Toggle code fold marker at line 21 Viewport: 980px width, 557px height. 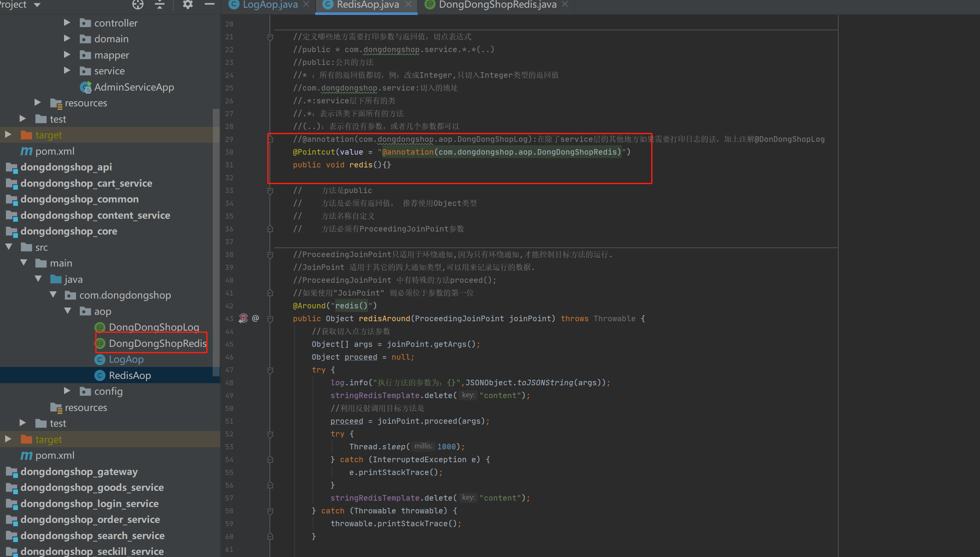(270, 37)
